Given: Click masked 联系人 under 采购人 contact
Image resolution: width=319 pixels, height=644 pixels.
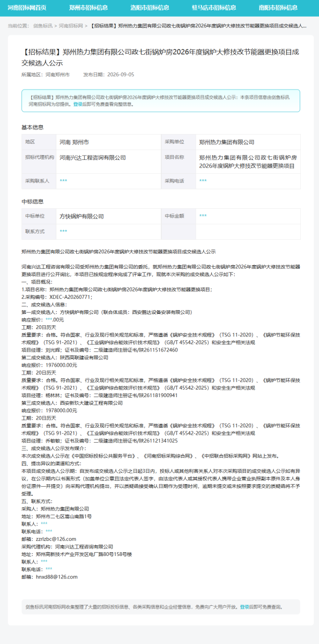Looking at the screenshot, I should tap(44, 523).
